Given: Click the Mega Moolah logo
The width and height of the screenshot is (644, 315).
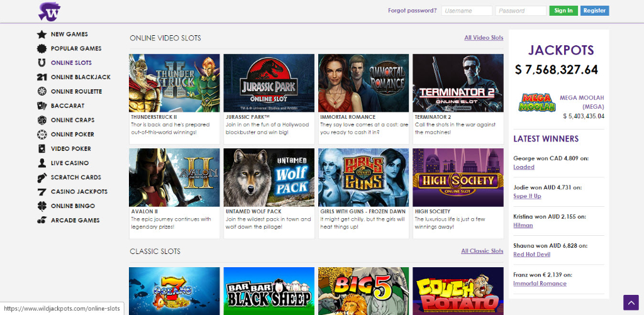Looking at the screenshot, I should (536, 102).
